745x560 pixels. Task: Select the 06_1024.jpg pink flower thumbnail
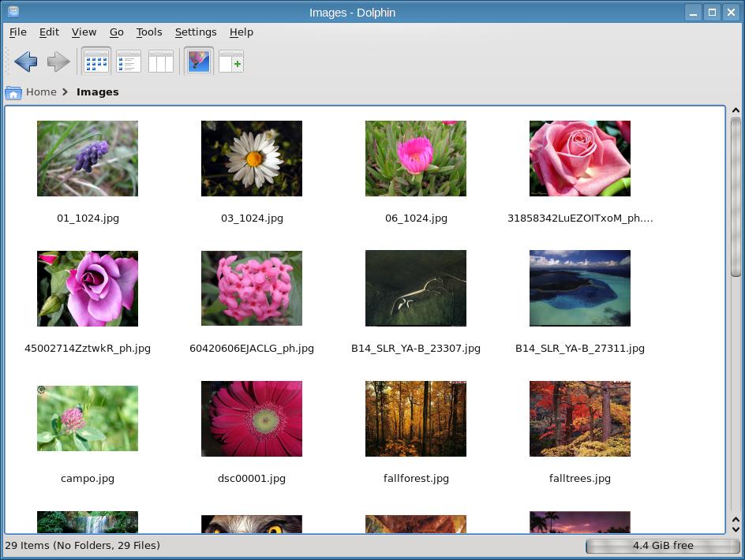coord(416,159)
